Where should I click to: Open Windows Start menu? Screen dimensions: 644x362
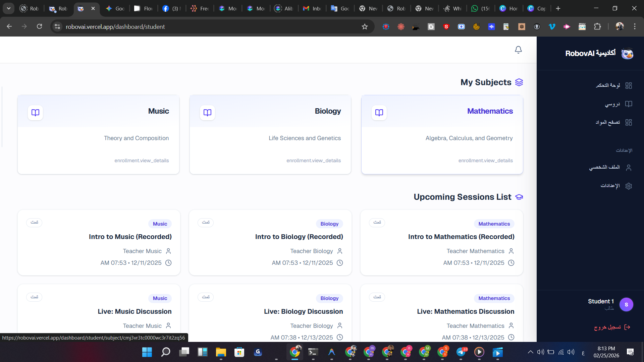(147, 352)
